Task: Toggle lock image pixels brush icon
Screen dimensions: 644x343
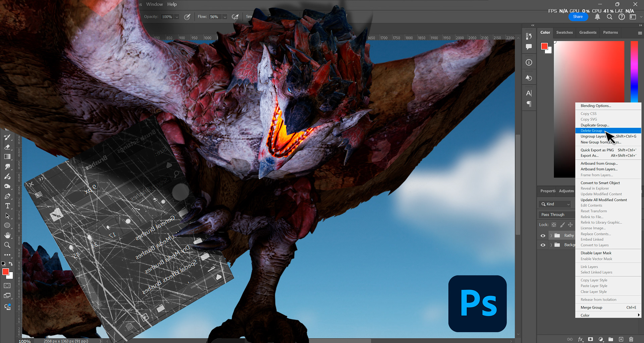Action: pyautogui.click(x=562, y=225)
